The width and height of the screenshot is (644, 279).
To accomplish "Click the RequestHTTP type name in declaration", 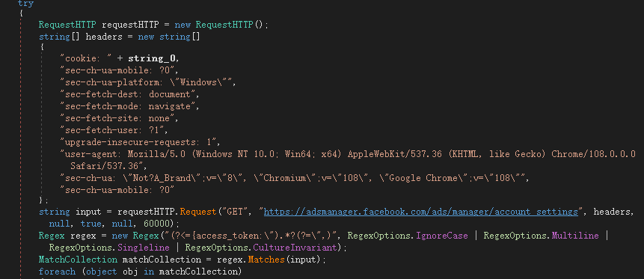I will [67, 25].
